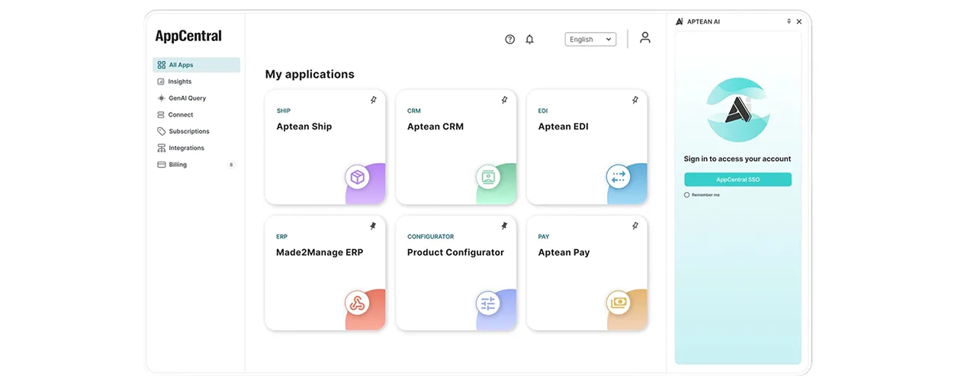Open the Made2Manage ERP application

click(326, 273)
